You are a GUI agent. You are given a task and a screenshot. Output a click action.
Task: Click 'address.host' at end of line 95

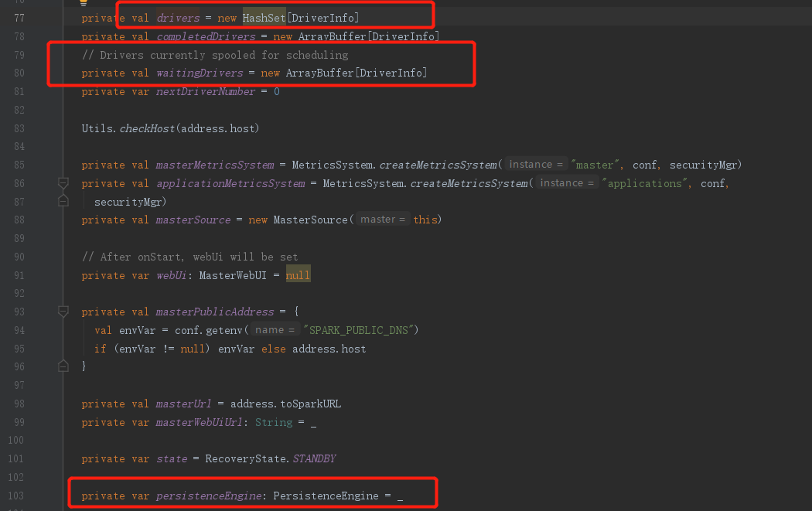[x=329, y=349]
